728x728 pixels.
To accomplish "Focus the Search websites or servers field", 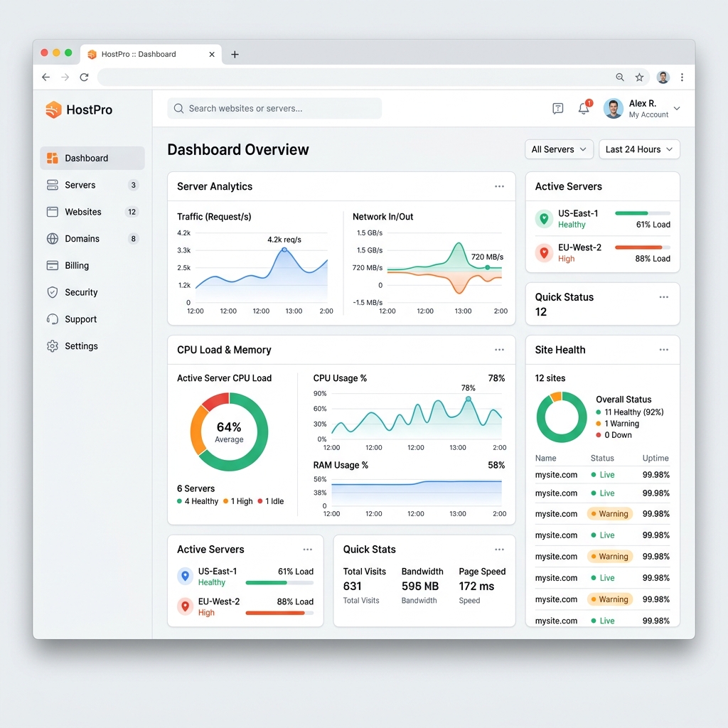I will (274, 109).
